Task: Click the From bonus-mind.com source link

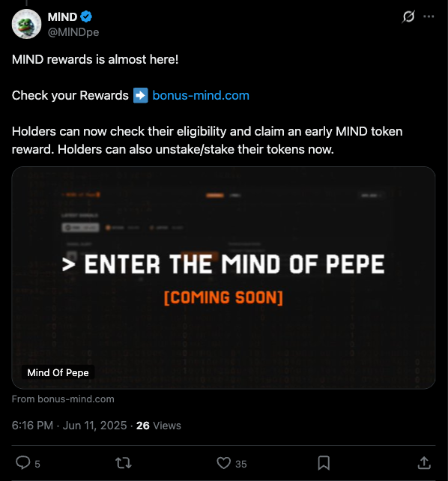Action: (63, 399)
